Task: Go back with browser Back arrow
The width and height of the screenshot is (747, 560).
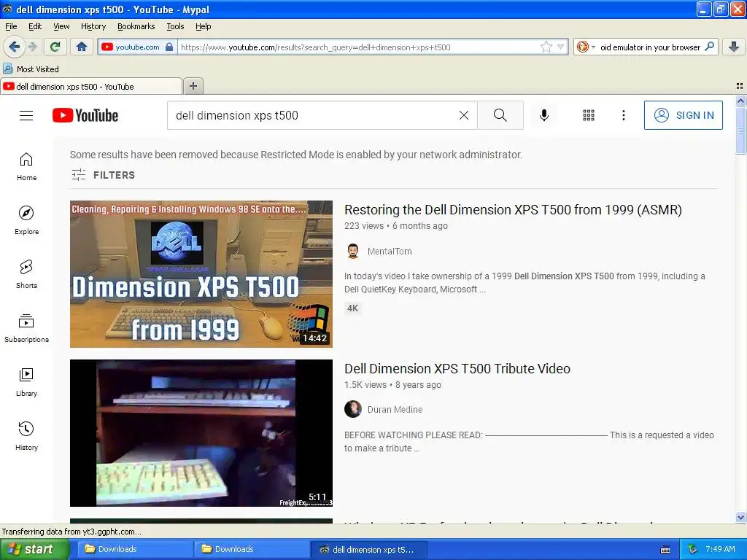Action: point(14,47)
